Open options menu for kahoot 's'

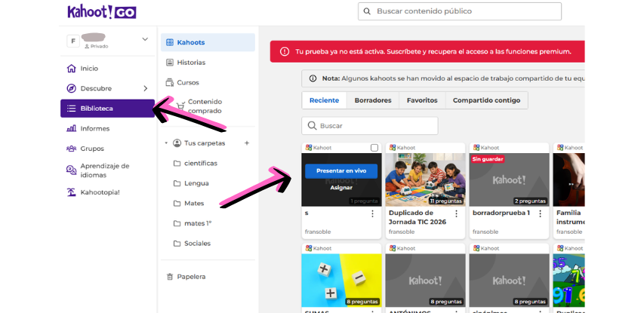372,213
